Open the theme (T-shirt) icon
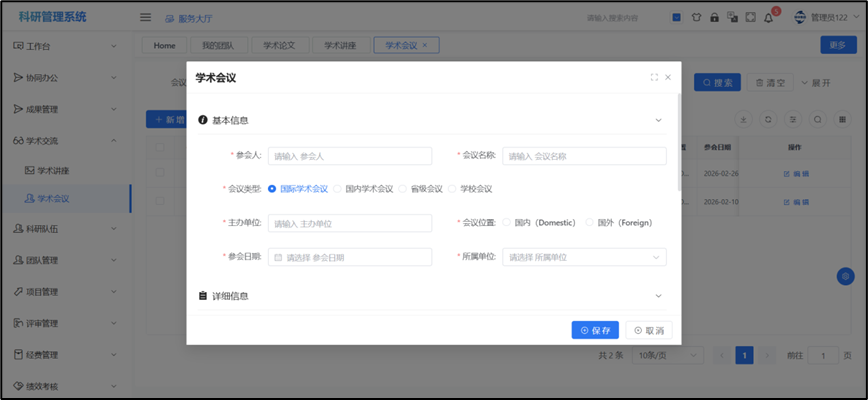 coord(696,17)
